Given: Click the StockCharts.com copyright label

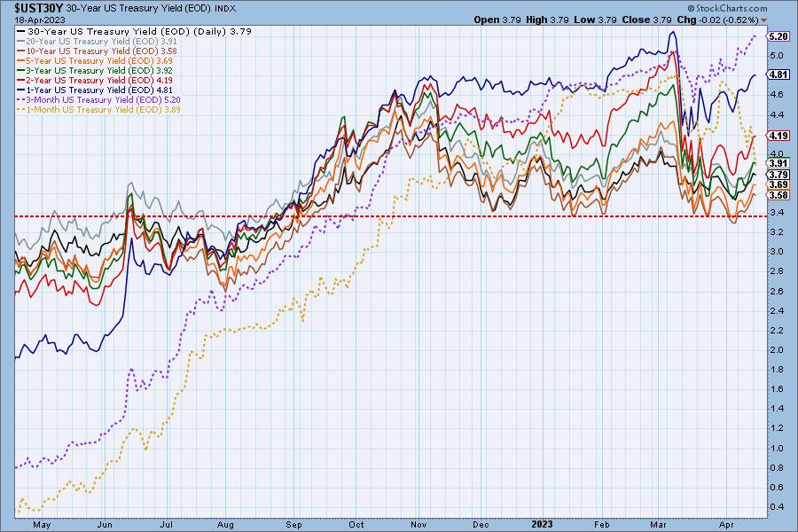Looking at the screenshot, I should pyautogui.click(x=727, y=8).
